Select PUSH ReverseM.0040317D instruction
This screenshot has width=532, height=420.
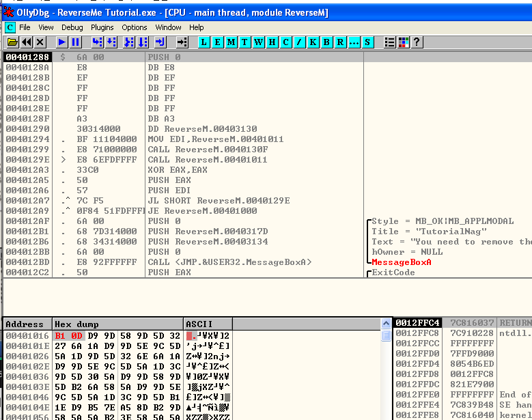(208, 232)
